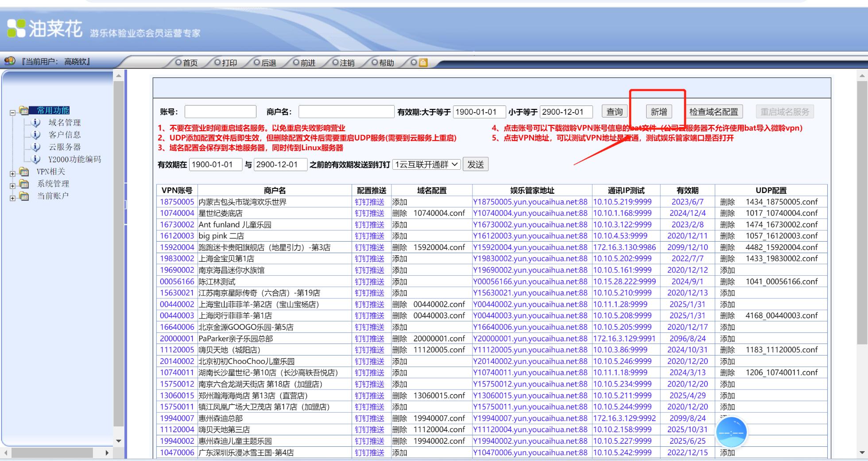Click the 大于等于 date field 1900-01-01
The height and width of the screenshot is (461, 868).
point(479,112)
